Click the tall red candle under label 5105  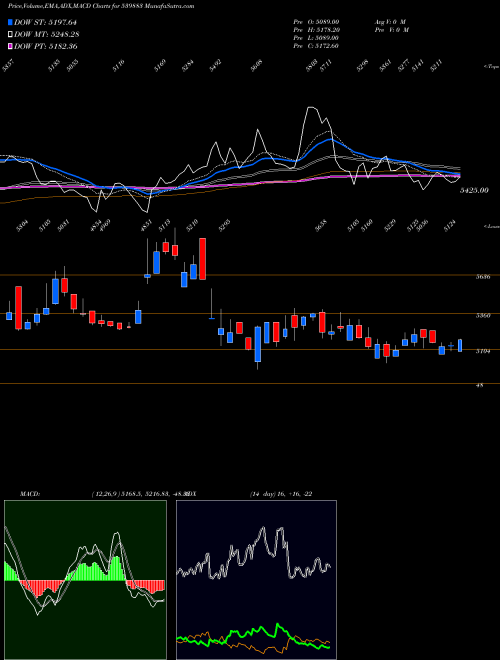tap(19, 308)
